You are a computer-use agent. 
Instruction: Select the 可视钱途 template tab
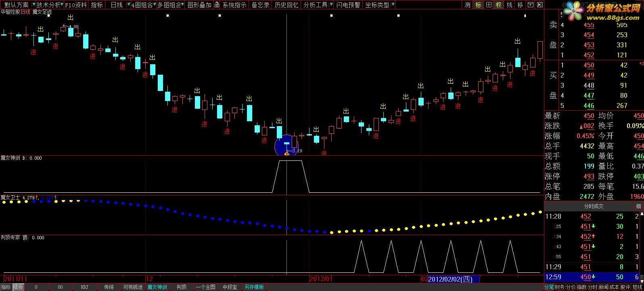click(x=133, y=287)
